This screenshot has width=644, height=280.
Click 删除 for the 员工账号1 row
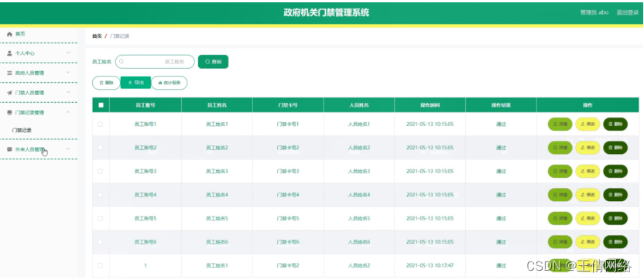[615, 124]
